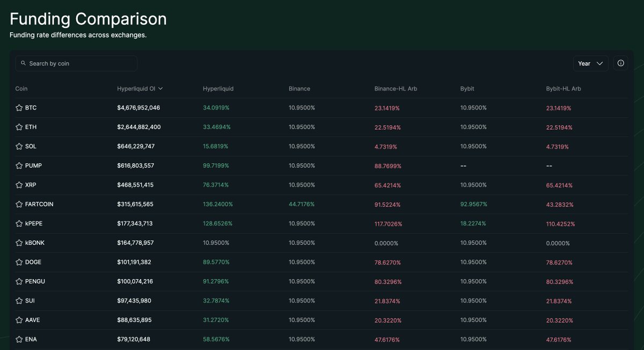Click the BTC Hyperliquid rate 34.0919%
The height and width of the screenshot is (350, 644).
(x=216, y=108)
